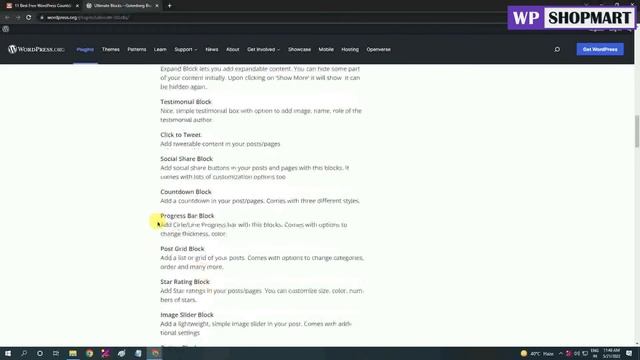Open the Windows Start menu
The image size is (640, 360).
click(x=8, y=353)
